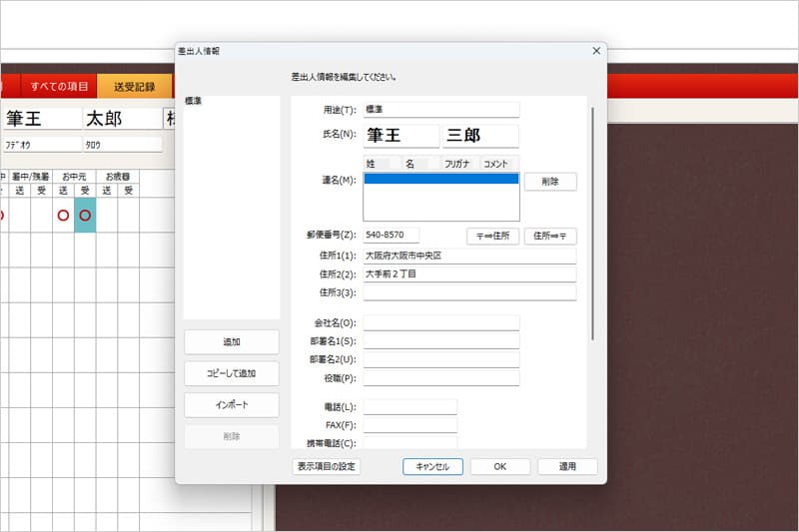Select 標準 in the sender list

pyautogui.click(x=194, y=101)
